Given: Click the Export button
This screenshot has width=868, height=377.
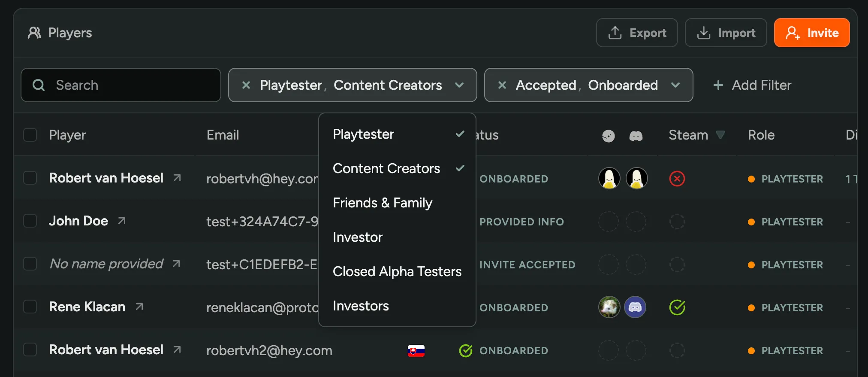Looking at the screenshot, I should [x=637, y=33].
